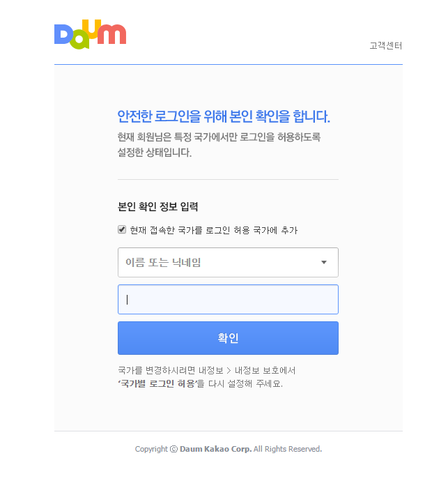Image resolution: width=448 pixels, height=497 pixels.
Task: Open the 이름 또는 닉네임 dropdown
Action: [228, 263]
